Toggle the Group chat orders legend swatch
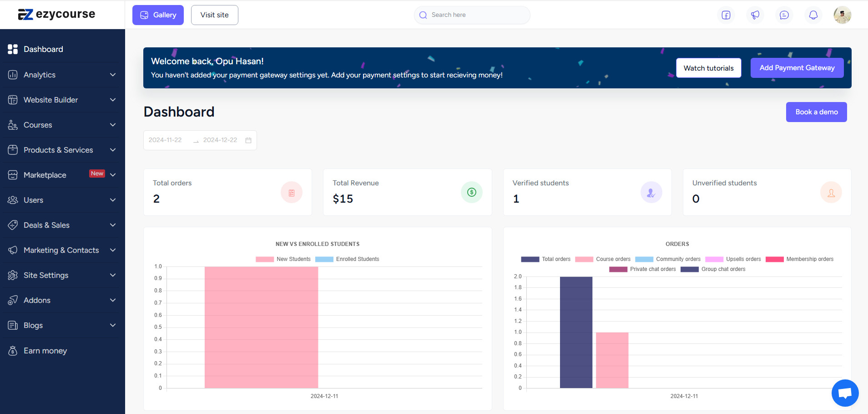Screen dimensions: 868x414 point(690,269)
